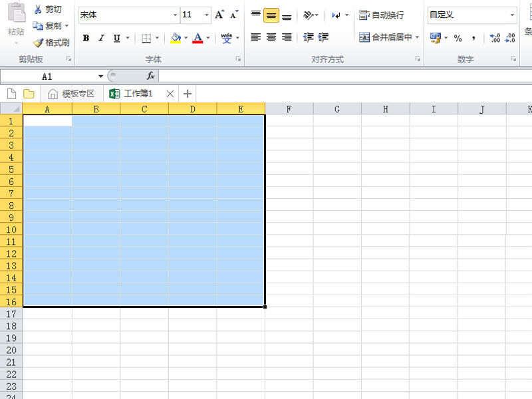
Task: Apply the red font color A
Action: pyautogui.click(x=198, y=38)
